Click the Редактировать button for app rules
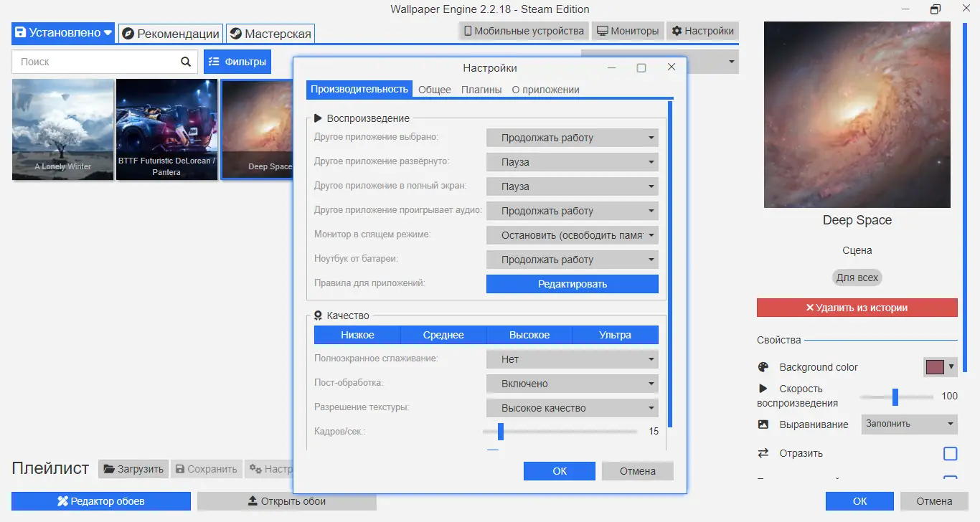Screen dimensions: 980x522 pos(573,284)
